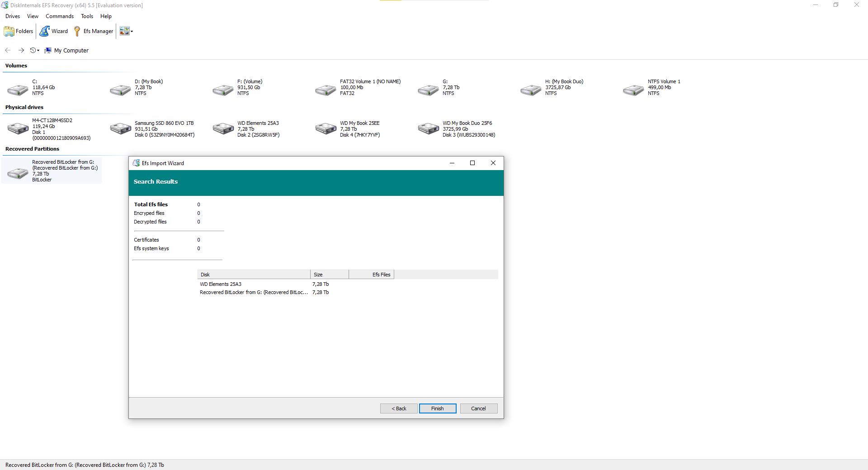Click the Volumes section header
This screenshot has height=470, width=868.
[x=16, y=66]
